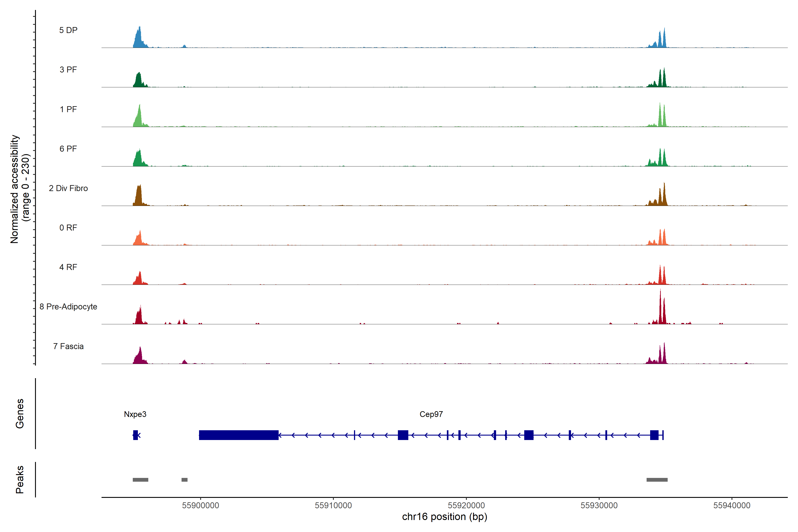
Task: Click the leftmost gray peak bar
Action: [141, 480]
